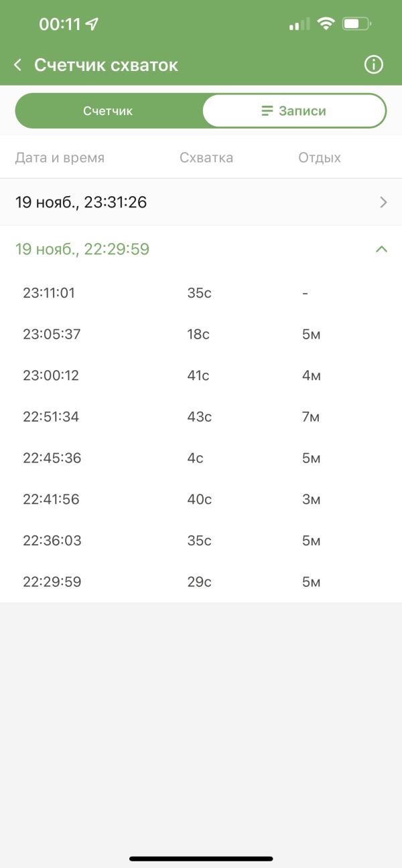402x868 pixels.
Task: Collapse the 22:29:59 session chevron
Action: pyautogui.click(x=381, y=249)
